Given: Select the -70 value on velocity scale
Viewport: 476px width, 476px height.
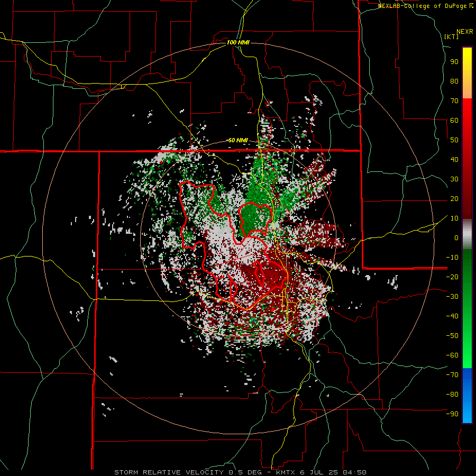Looking at the screenshot, I should click(452, 375).
